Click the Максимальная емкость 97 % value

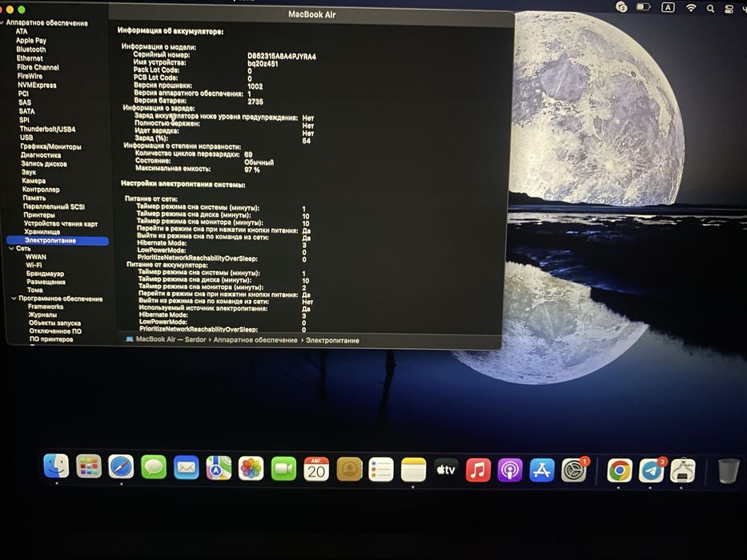click(252, 170)
